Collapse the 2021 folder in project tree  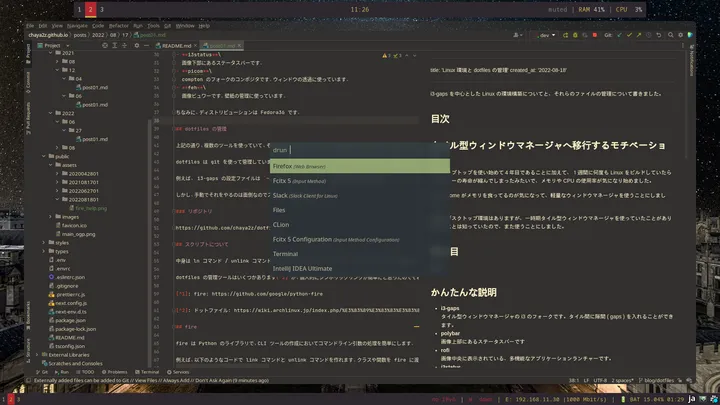click(51, 53)
